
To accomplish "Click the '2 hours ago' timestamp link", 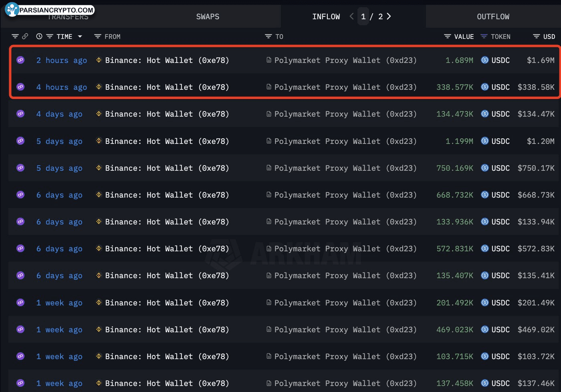I will coord(62,61).
